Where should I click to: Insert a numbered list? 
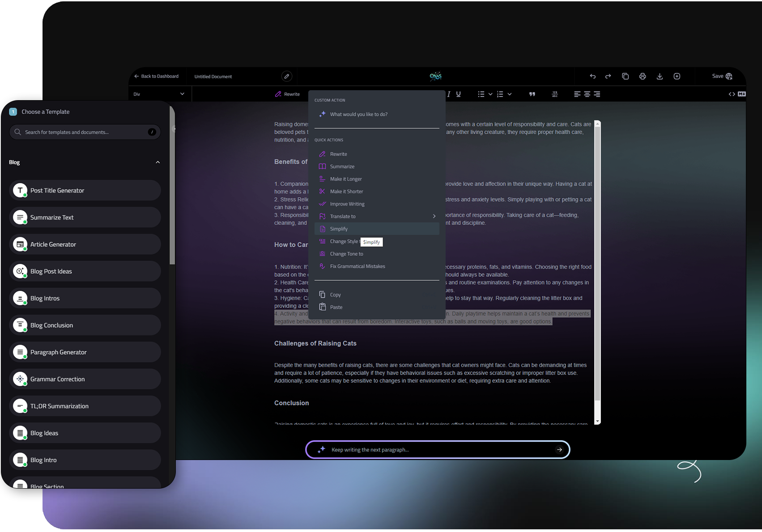pos(500,94)
